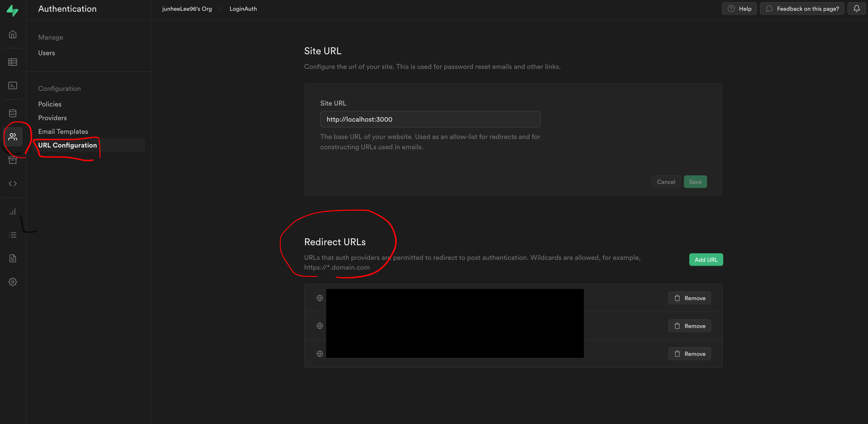Open the SQL Editor terminal icon
868x424 pixels.
12,85
